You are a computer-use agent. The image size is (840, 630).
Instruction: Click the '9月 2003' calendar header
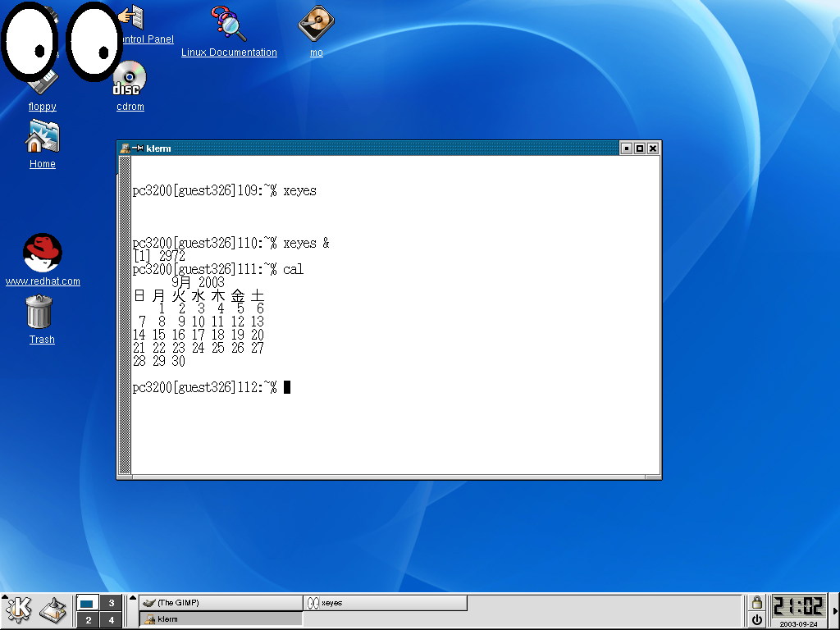[x=199, y=282]
